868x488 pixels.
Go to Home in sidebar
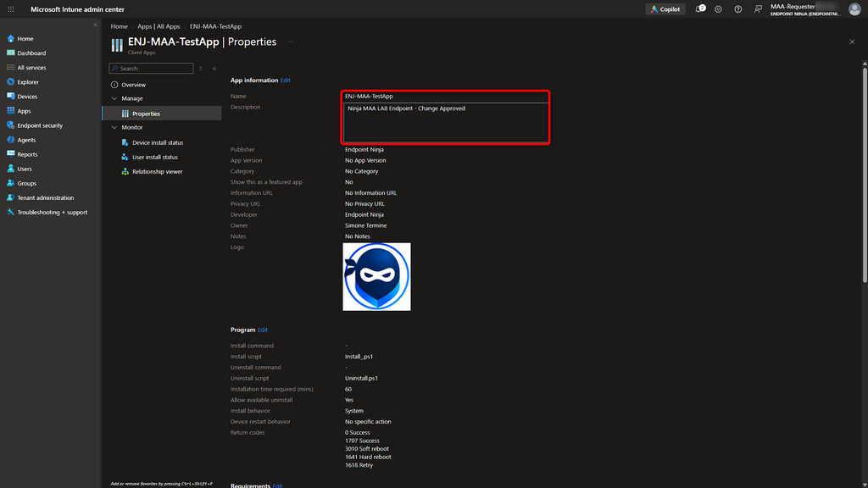[25, 39]
